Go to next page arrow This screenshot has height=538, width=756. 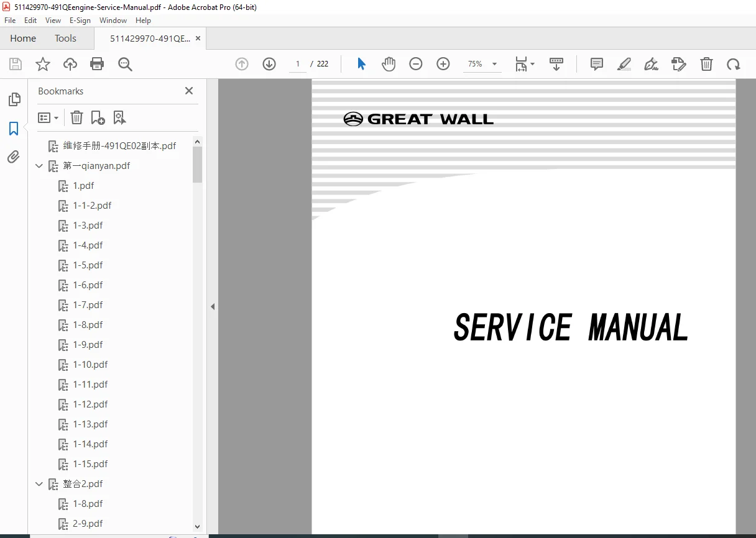click(x=269, y=64)
